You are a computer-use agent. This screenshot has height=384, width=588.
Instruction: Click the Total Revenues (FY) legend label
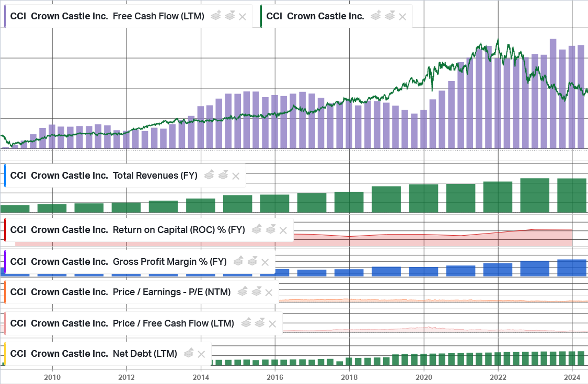[104, 176]
